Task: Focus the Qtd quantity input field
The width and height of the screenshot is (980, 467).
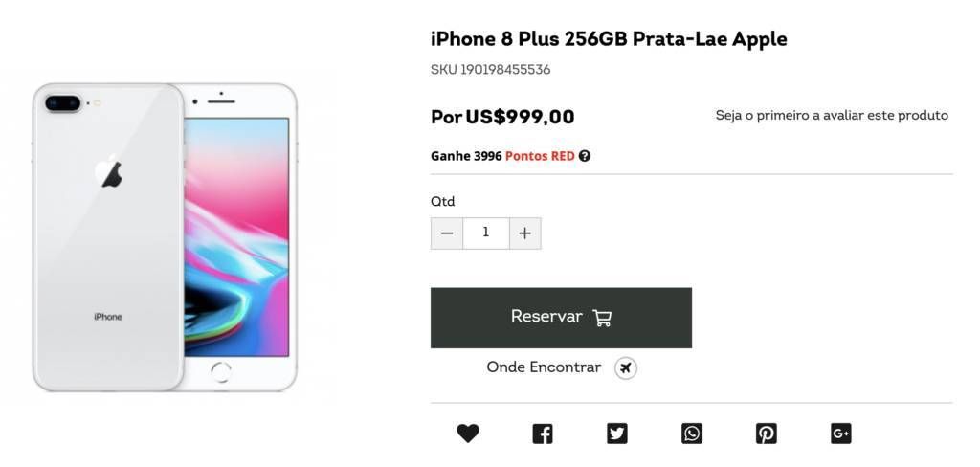Action: (486, 233)
